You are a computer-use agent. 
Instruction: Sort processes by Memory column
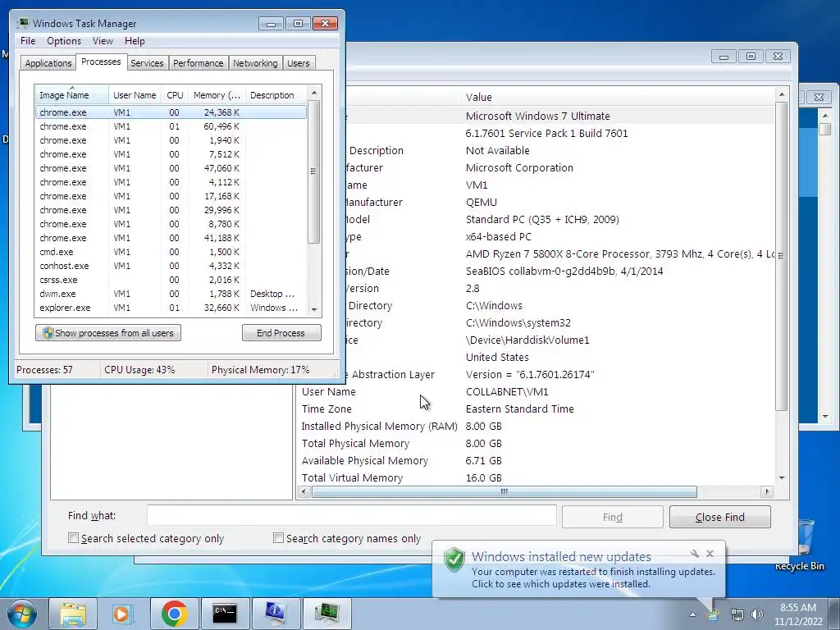[217, 95]
